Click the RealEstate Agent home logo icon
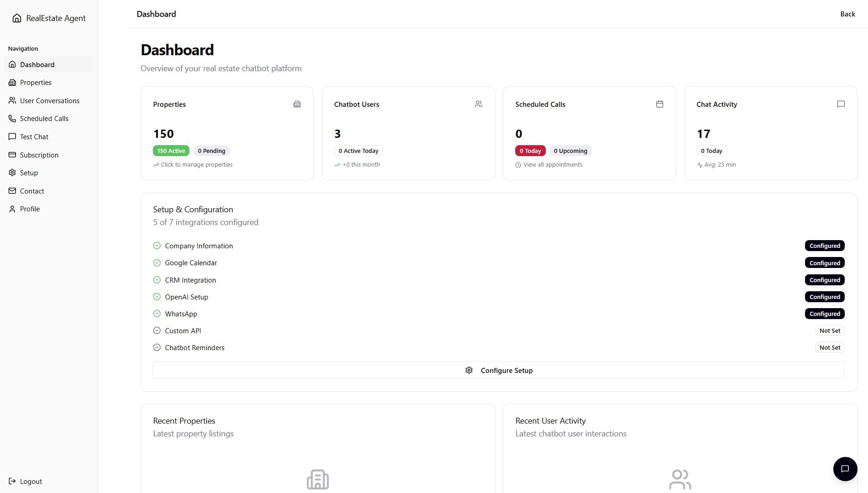This screenshot has height=493, width=868. [17, 18]
